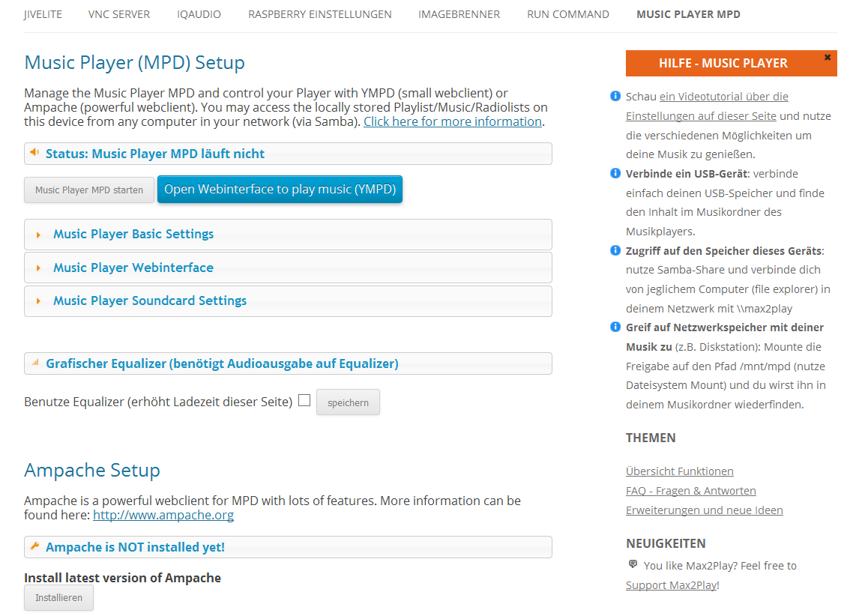Open FAQ - Fragen & Antworten link
862x616 pixels.
coord(691,491)
